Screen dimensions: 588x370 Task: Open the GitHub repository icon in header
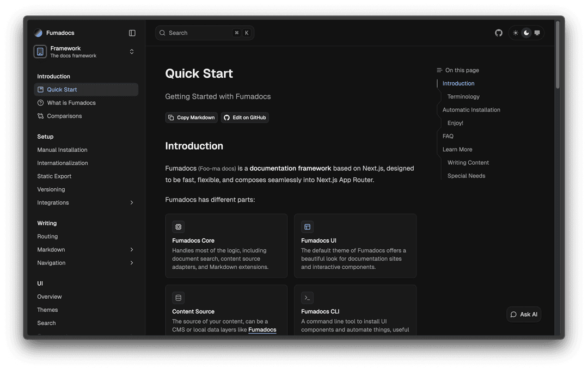[498, 33]
